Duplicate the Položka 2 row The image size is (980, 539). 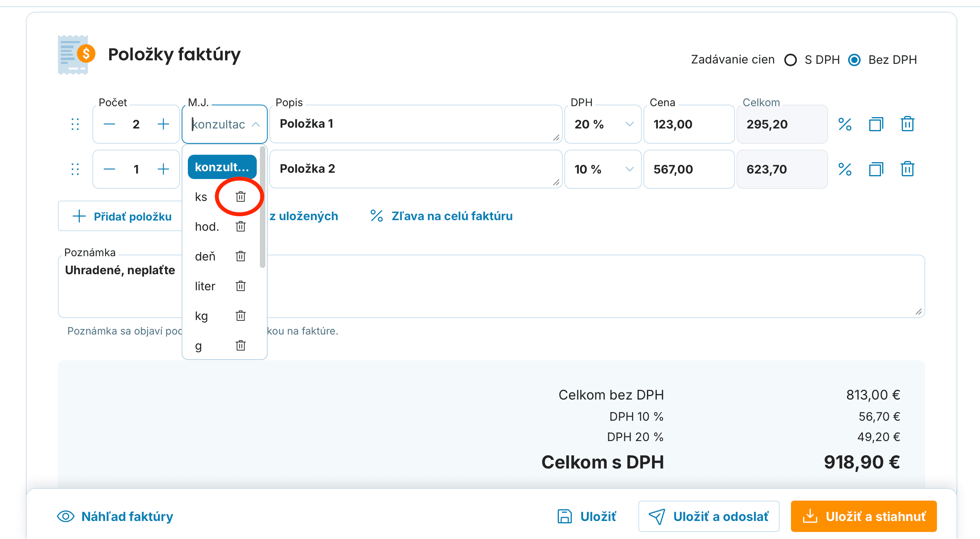(876, 169)
